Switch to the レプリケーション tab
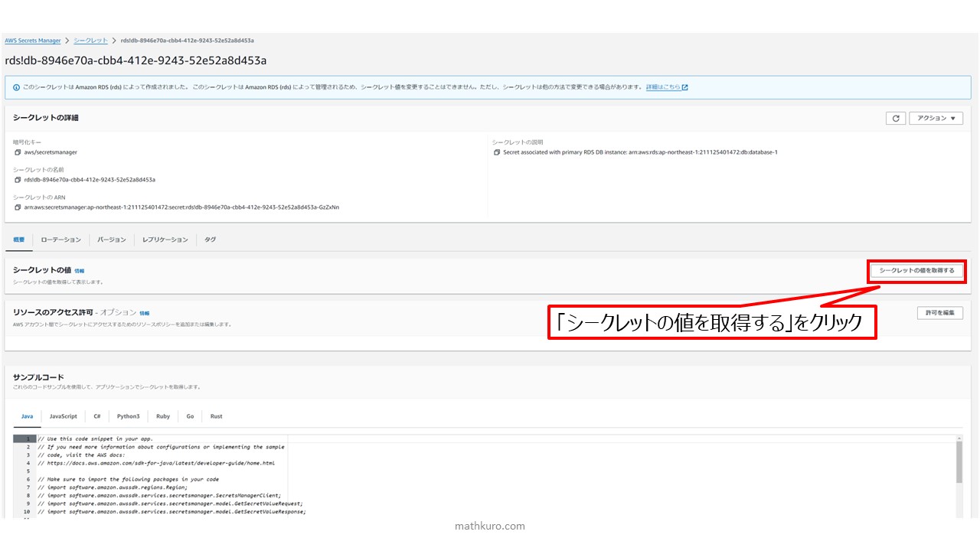The image size is (980, 551). coord(165,240)
